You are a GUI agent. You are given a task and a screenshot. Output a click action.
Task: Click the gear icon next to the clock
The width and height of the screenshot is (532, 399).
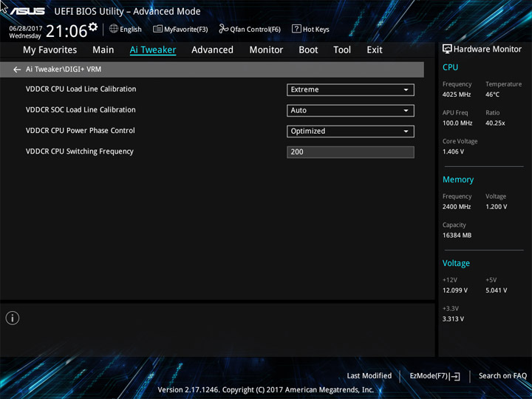pos(93,27)
